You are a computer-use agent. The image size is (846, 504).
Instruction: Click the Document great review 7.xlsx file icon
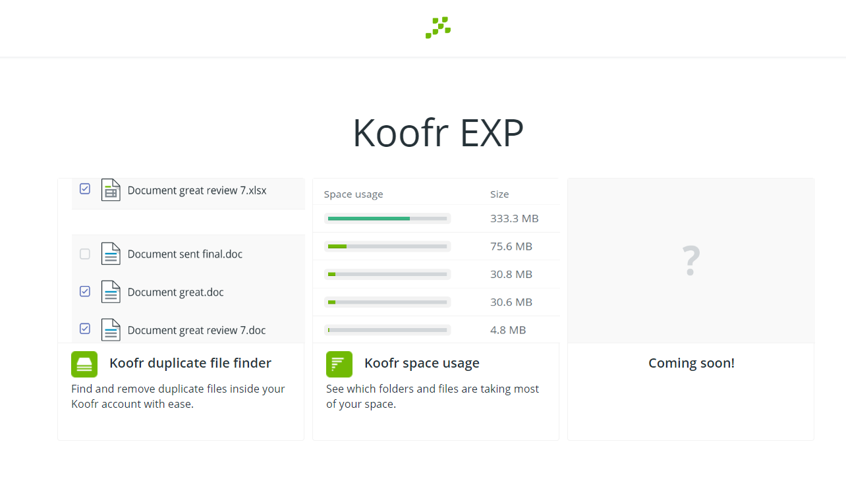pyautogui.click(x=110, y=189)
